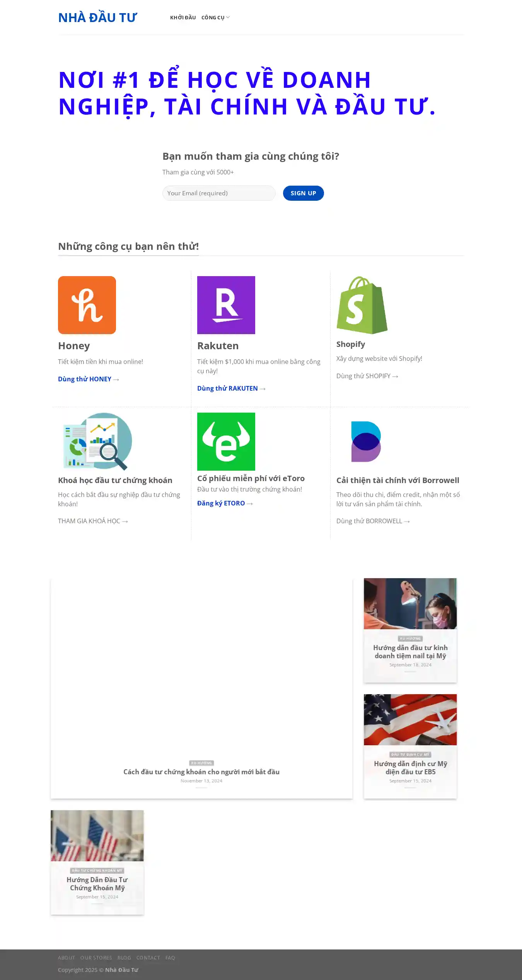The height and width of the screenshot is (980, 522).
Task: Open the EB5 American flag article image
Action: pos(410,719)
